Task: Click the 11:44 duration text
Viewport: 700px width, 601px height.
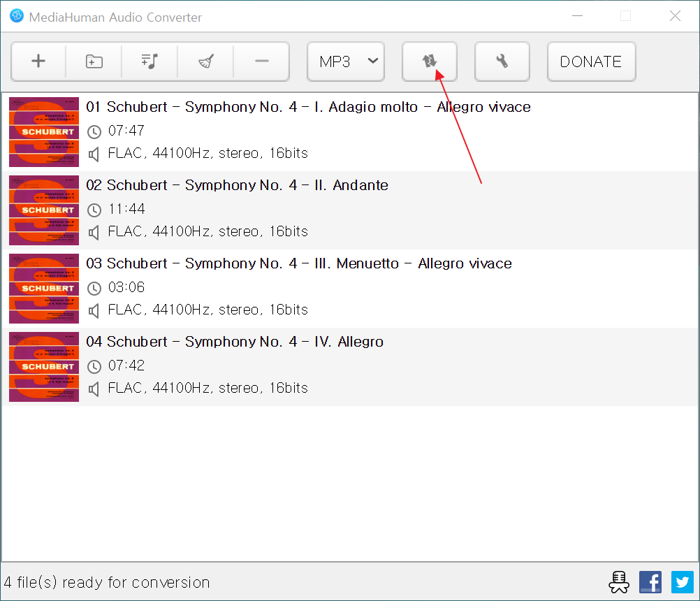Action: point(126,209)
